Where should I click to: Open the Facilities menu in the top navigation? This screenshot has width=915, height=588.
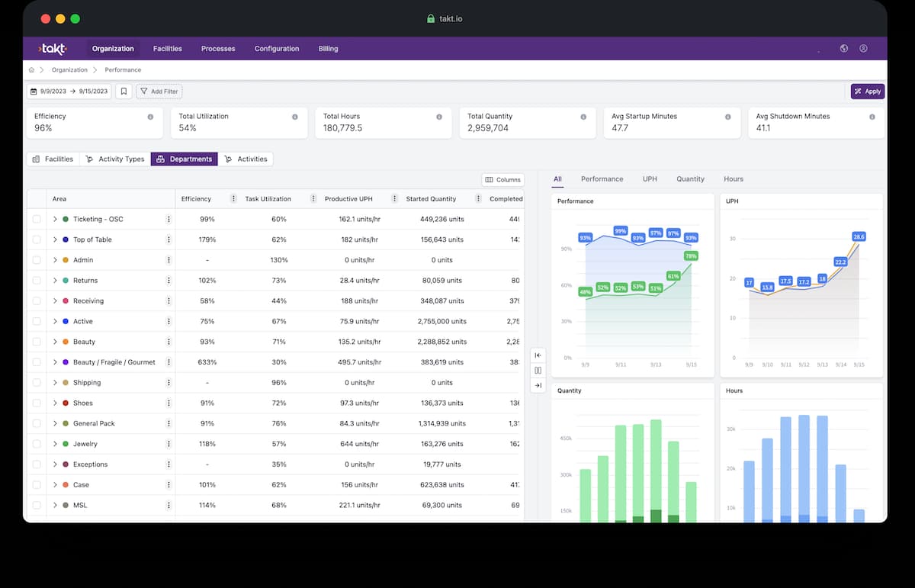point(167,49)
